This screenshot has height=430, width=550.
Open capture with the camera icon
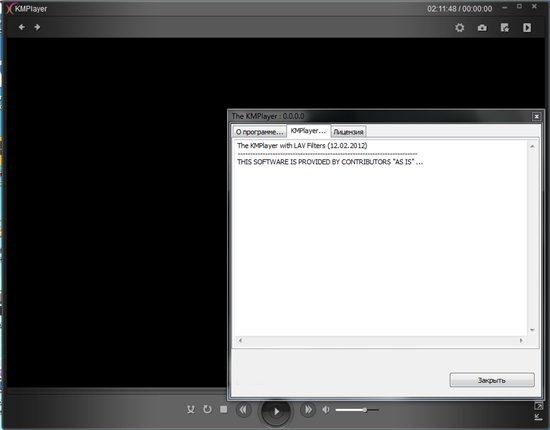tap(482, 28)
